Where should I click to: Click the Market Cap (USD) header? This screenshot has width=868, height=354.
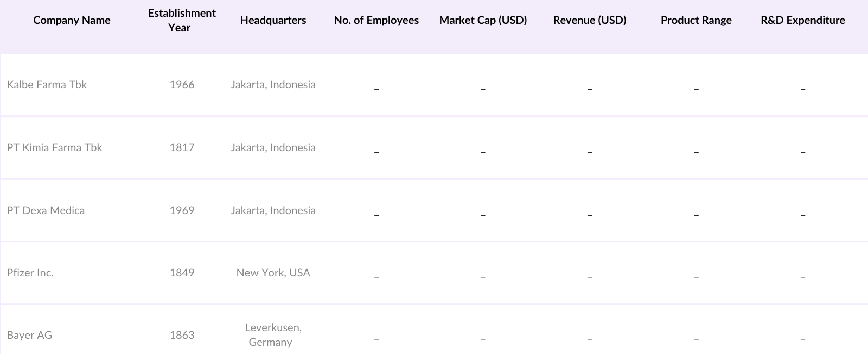pyautogui.click(x=483, y=20)
